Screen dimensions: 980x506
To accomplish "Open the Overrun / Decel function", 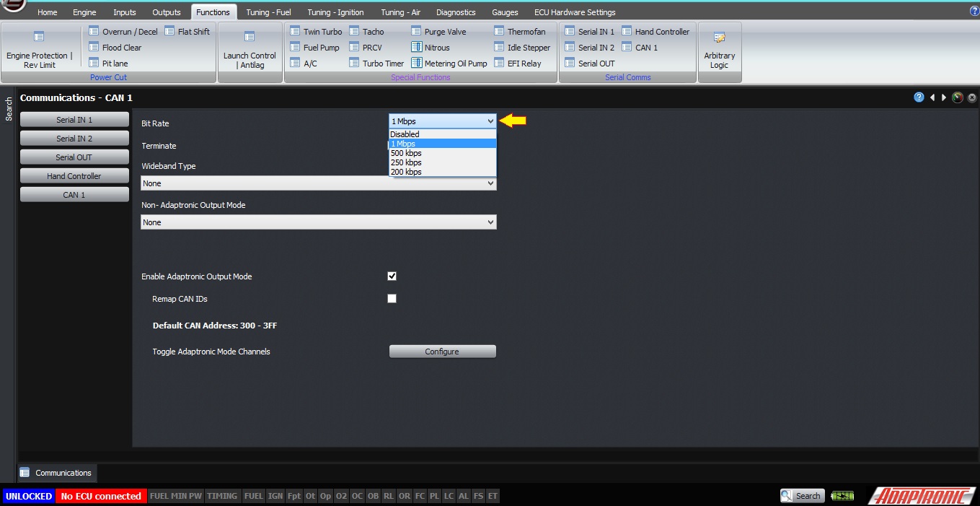I will click(x=123, y=32).
